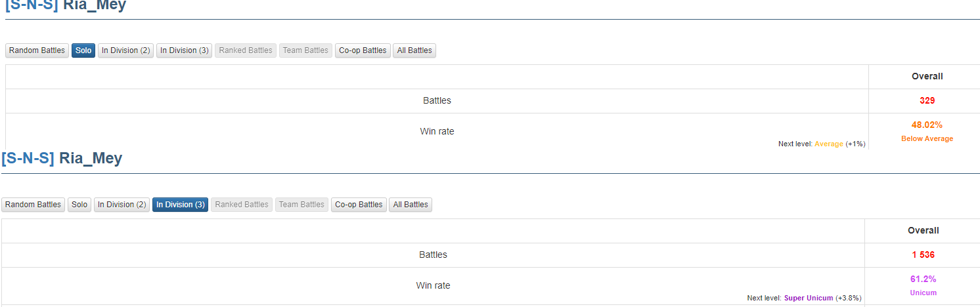The image size is (980, 307).
Task: Click the highlighted Solo tab
Action: coord(83,51)
